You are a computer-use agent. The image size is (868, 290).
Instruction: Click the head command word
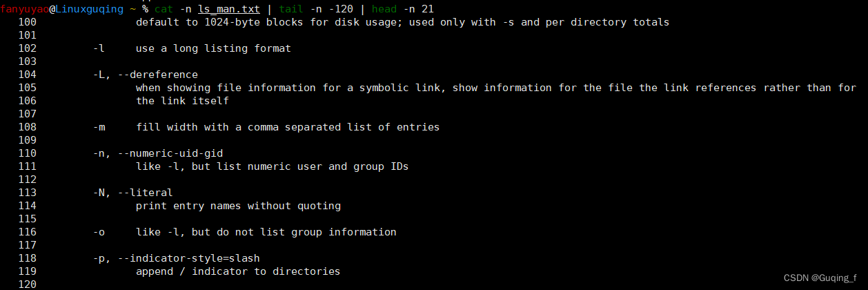coord(384,9)
